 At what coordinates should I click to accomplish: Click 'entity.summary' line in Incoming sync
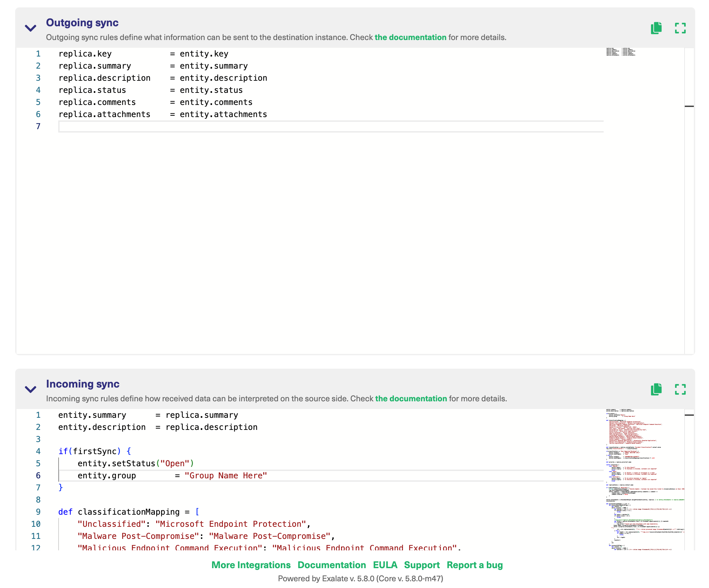pyautogui.click(x=148, y=415)
